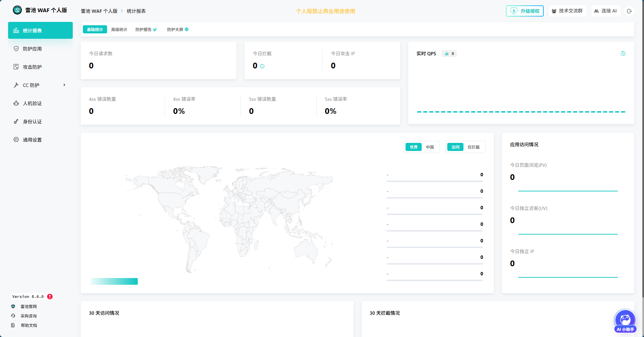
Task: Click the map color gradient legend bar
Action: [114, 281]
